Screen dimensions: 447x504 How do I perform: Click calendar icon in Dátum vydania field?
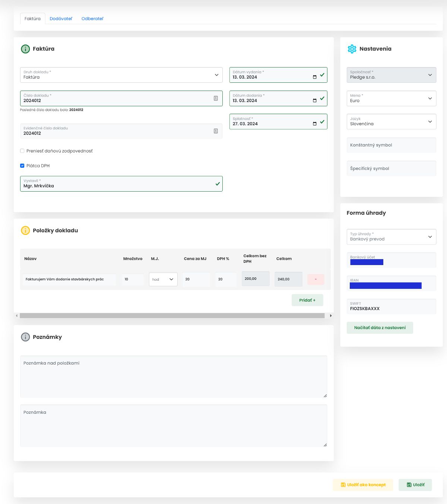(314, 77)
